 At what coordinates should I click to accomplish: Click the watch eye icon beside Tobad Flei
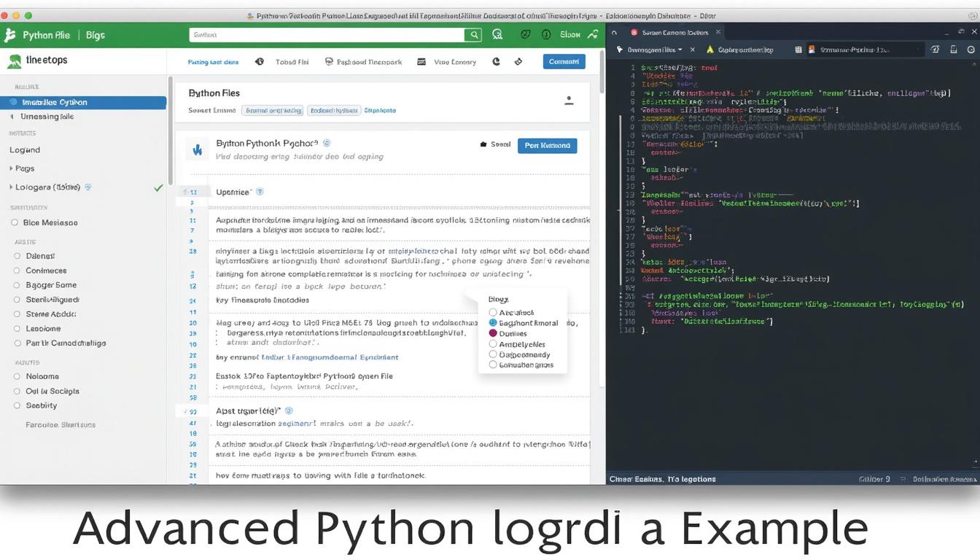(259, 62)
